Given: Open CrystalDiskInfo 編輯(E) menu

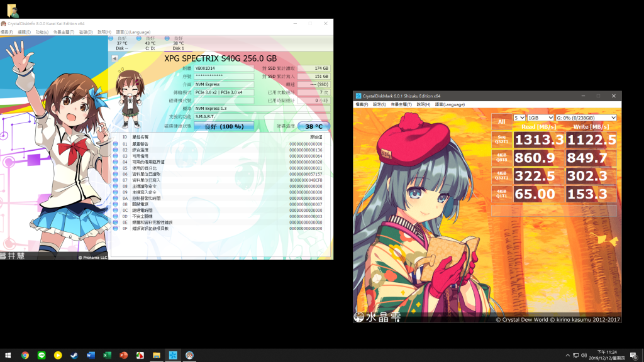Looking at the screenshot, I should [24, 32].
